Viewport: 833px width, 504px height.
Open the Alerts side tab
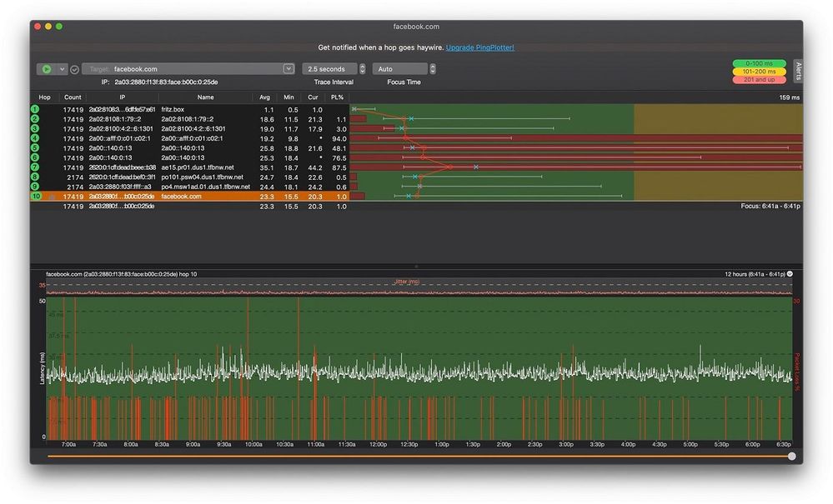(x=797, y=69)
